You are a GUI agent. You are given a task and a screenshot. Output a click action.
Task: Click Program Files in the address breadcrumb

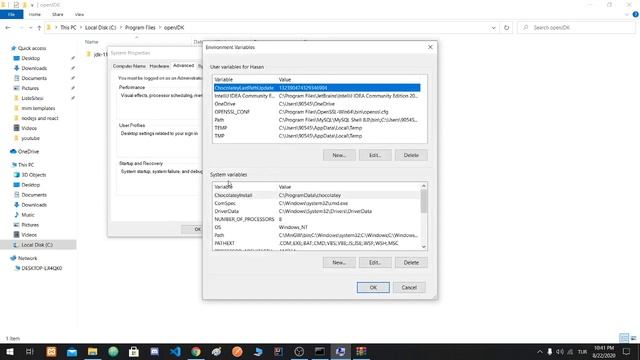140,27
